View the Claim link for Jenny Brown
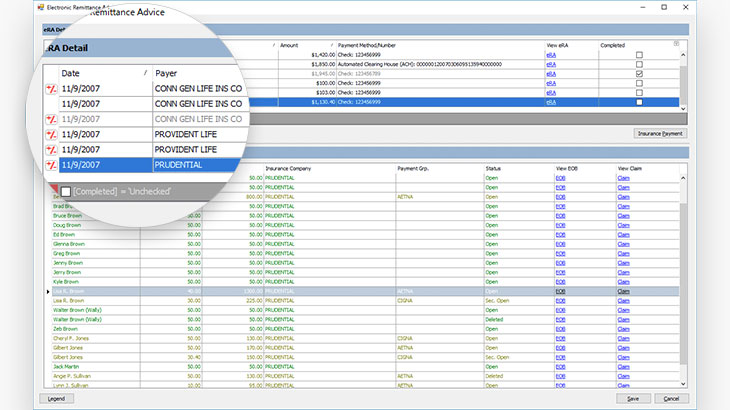 click(623, 263)
